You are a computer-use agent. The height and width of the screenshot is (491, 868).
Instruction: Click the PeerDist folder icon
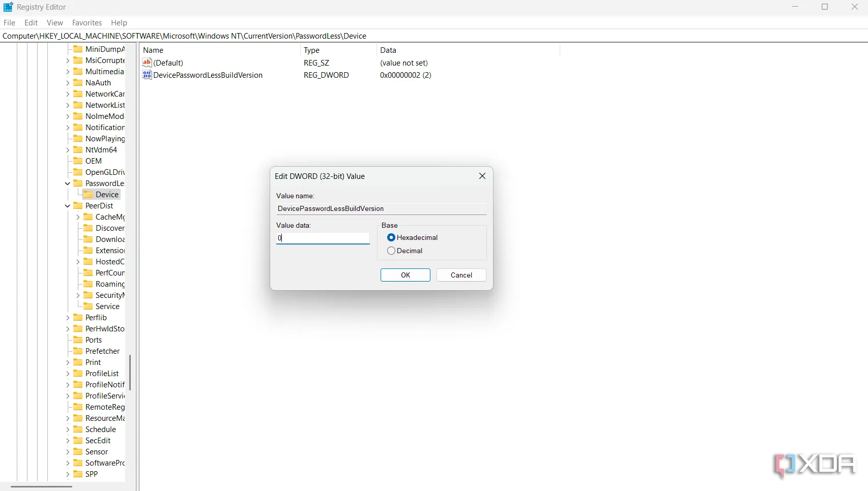[78, 206]
